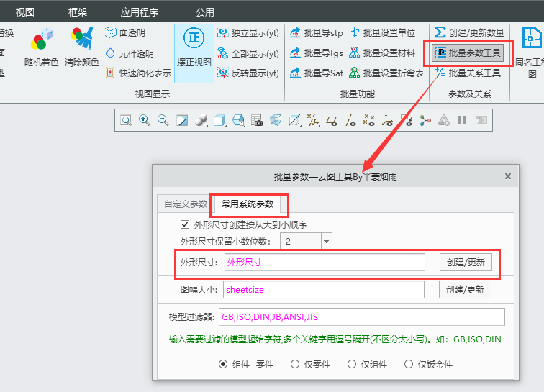
Task: Open the 公用 ribbon tab
Action: (x=204, y=12)
